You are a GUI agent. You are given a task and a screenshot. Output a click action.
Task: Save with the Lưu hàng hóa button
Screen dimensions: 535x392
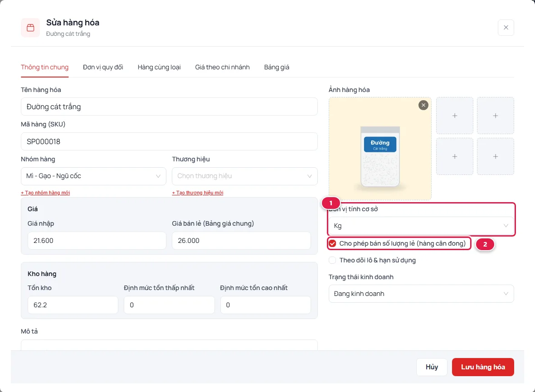[483, 367]
